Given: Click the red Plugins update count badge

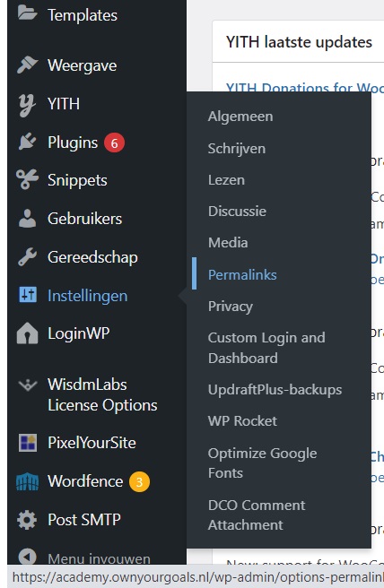Looking at the screenshot, I should (114, 143).
